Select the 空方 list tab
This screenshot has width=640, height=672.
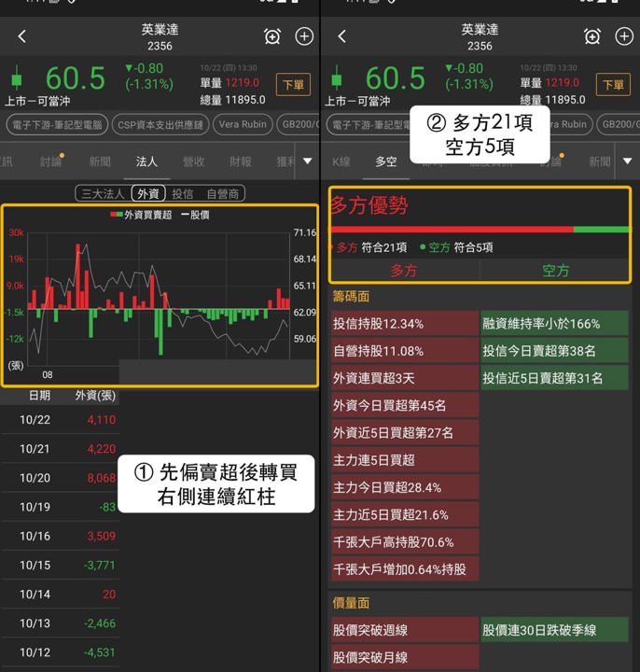[x=555, y=271]
